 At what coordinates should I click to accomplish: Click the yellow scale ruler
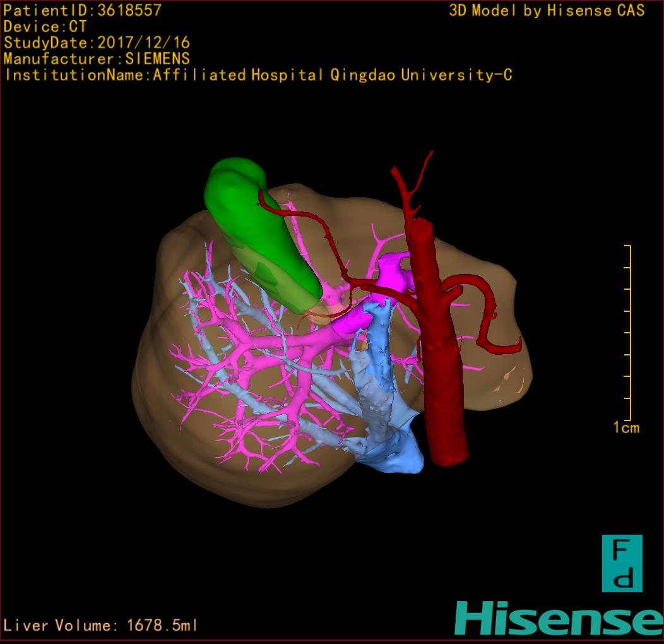(x=627, y=333)
